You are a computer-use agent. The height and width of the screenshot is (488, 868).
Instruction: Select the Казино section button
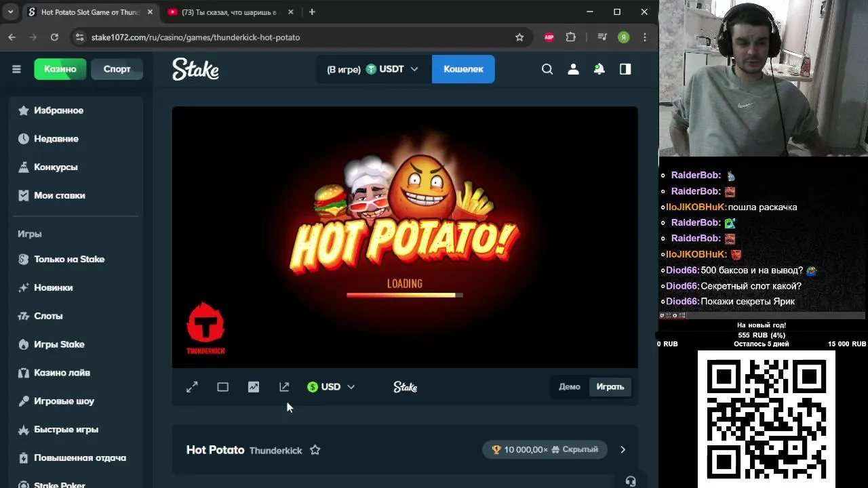(60, 69)
